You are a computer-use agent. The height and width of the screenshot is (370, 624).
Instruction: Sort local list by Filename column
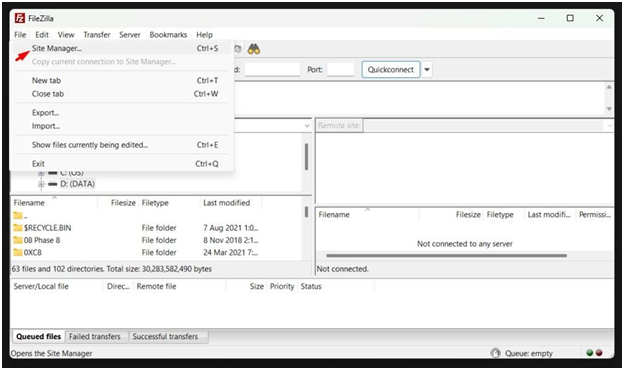[54, 203]
